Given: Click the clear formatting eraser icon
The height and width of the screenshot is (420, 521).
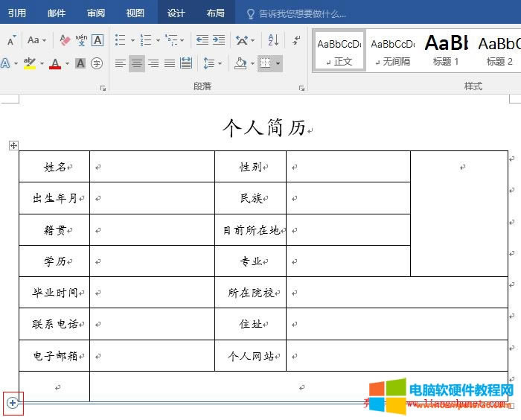Looking at the screenshot, I should [x=64, y=40].
